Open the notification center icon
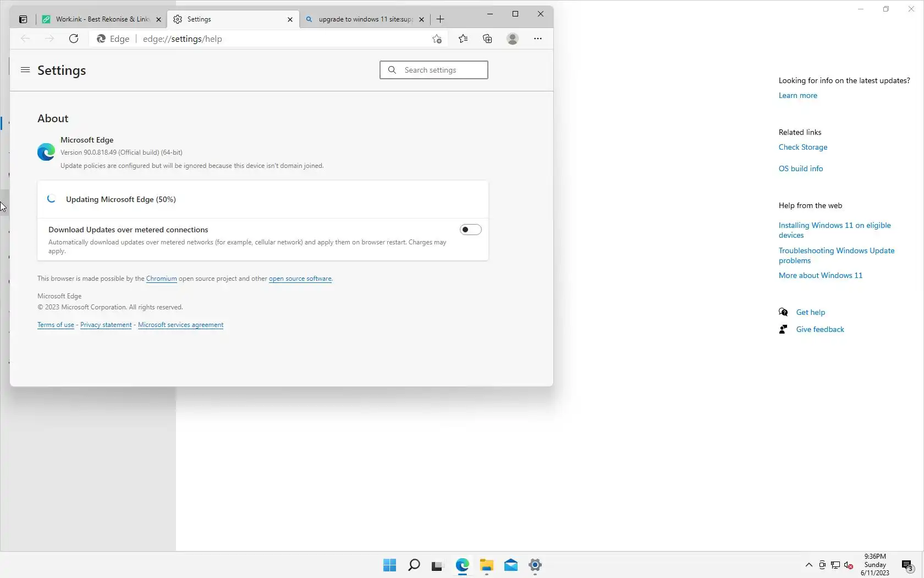 (908, 565)
